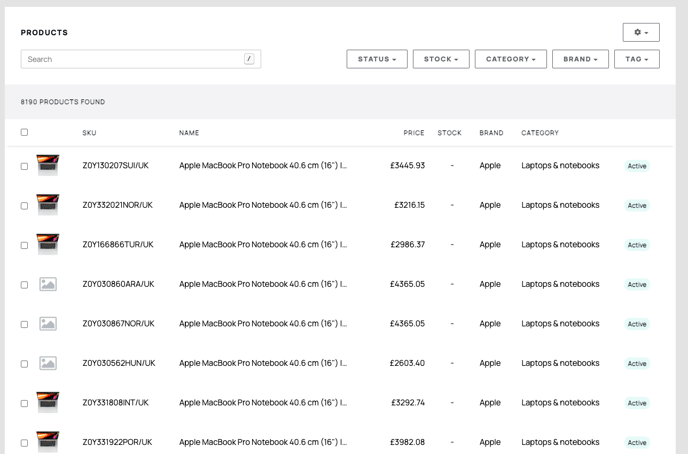Sort by the Name column header
The image size is (688, 454).
(189, 133)
